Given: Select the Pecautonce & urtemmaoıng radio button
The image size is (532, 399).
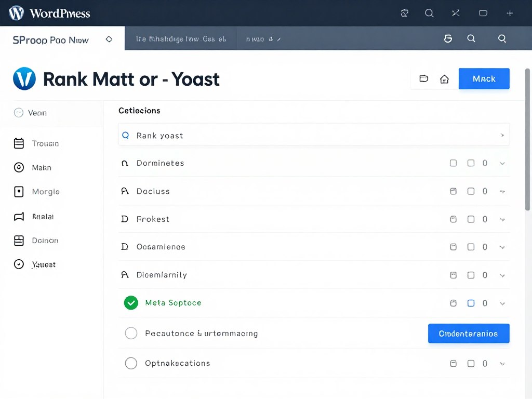Looking at the screenshot, I should point(131,333).
